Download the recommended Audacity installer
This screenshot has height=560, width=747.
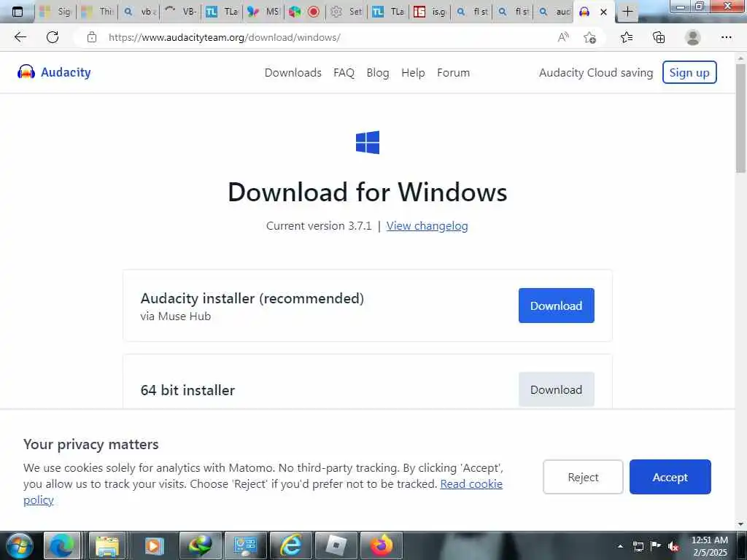click(557, 306)
